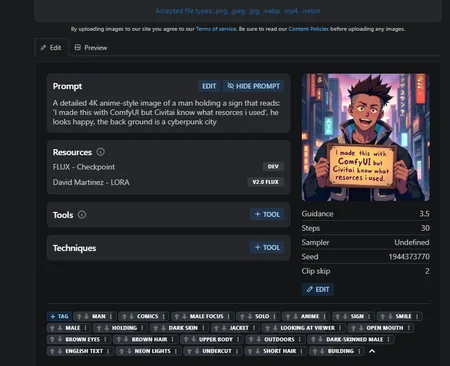
Task: Open the Terms of service link
Action: point(216,29)
